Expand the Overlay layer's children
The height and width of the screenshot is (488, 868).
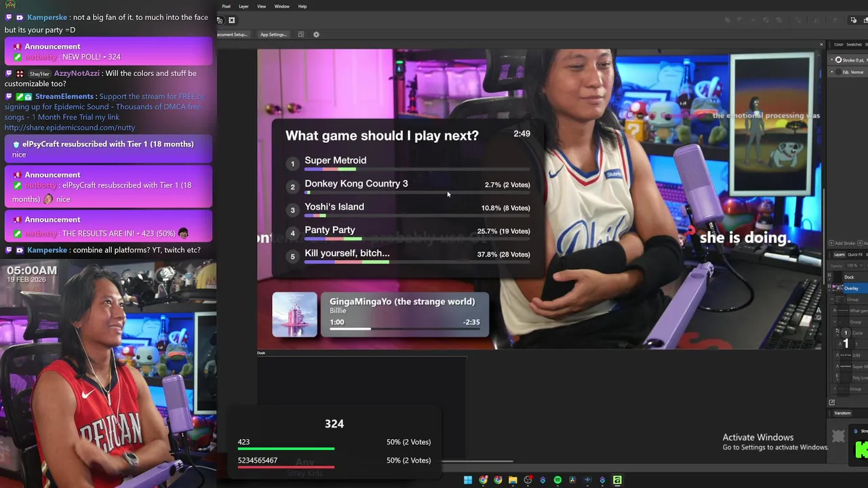click(829, 290)
